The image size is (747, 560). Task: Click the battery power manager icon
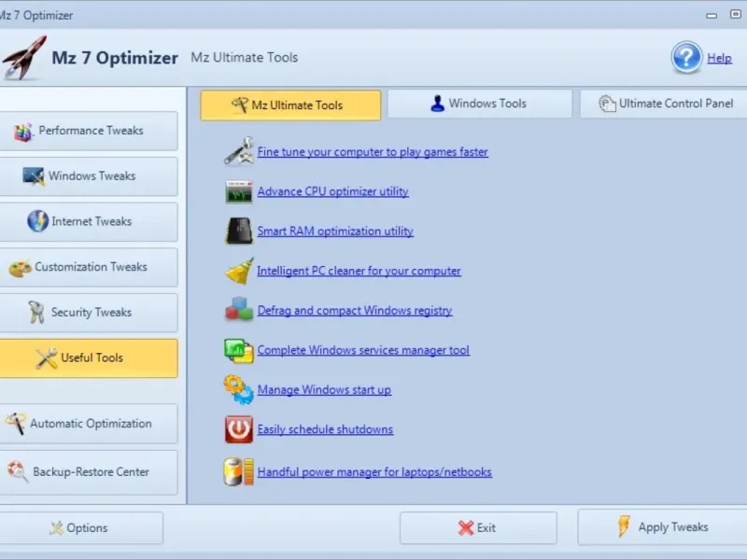pyautogui.click(x=239, y=471)
